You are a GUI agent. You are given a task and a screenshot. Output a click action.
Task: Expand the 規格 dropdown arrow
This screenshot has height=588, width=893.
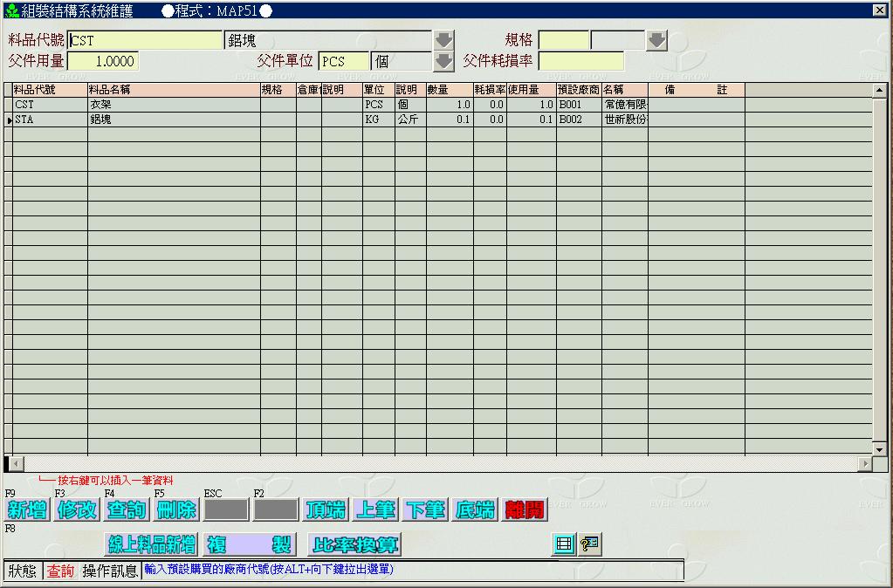[656, 40]
